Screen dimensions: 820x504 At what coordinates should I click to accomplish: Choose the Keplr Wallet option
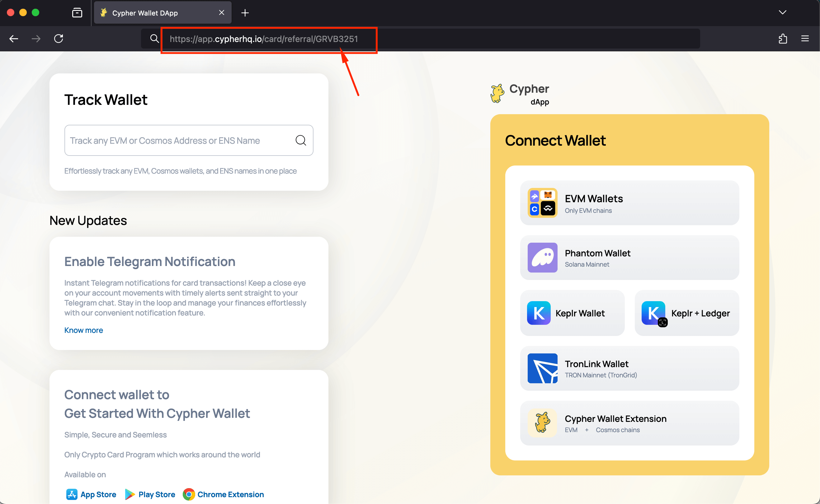[x=572, y=313]
